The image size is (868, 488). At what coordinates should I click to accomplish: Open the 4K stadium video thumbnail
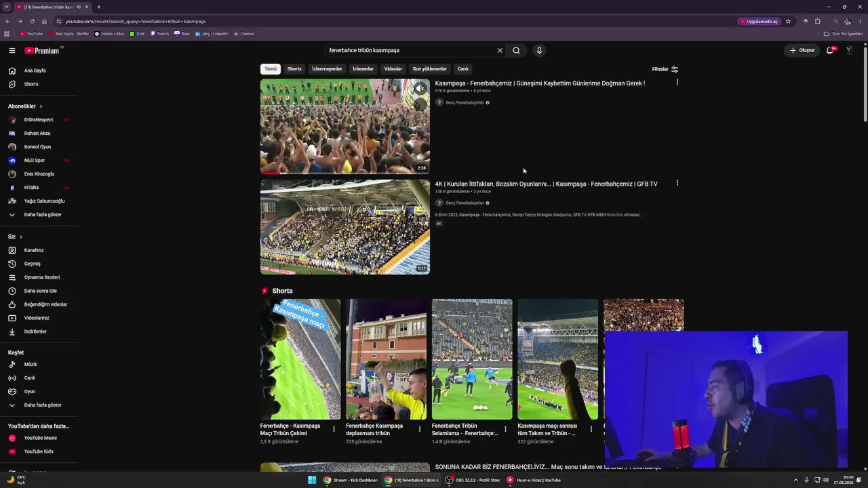pyautogui.click(x=345, y=227)
